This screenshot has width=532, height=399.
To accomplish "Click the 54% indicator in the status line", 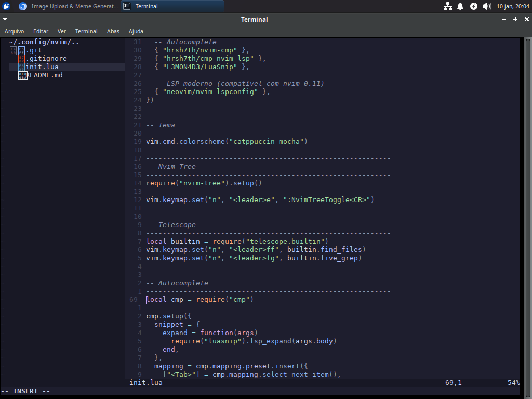I will click(514, 383).
